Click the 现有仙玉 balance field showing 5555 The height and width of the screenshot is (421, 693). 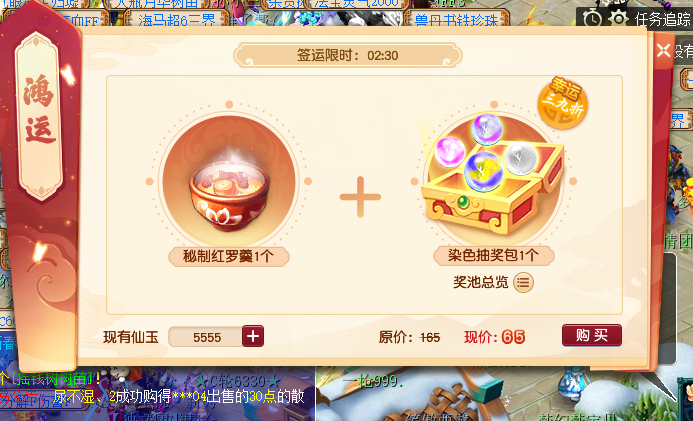point(206,337)
